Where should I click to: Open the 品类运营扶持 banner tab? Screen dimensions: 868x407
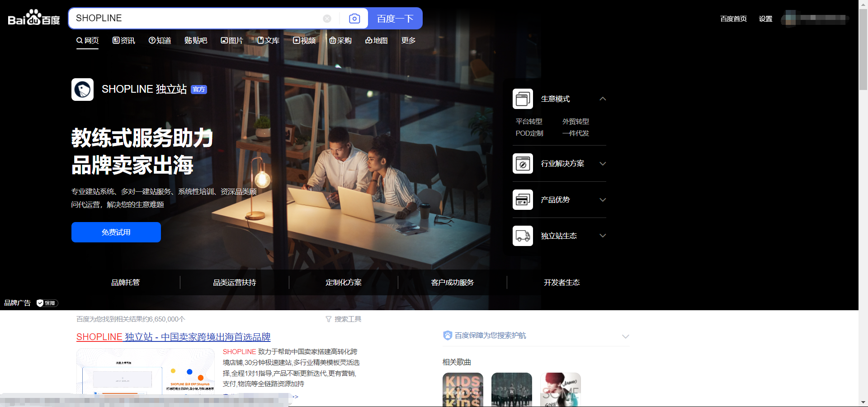(235, 282)
